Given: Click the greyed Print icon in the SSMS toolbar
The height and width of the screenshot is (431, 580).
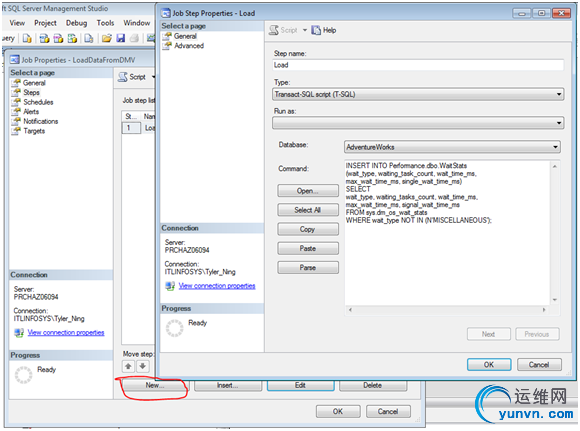Looking at the screenshot, I should pyautogui.click(x=135, y=38).
